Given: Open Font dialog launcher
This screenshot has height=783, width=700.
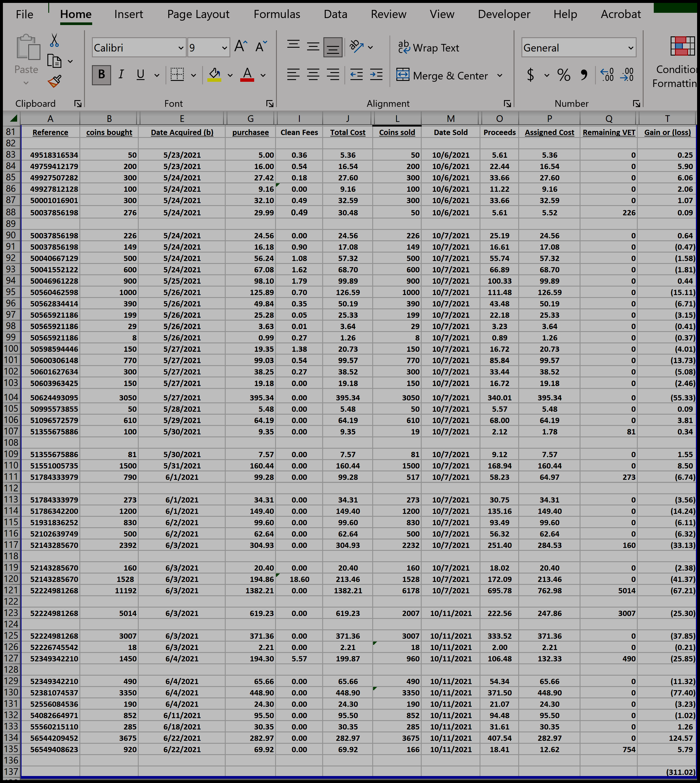Looking at the screenshot, I should point(270,104).
